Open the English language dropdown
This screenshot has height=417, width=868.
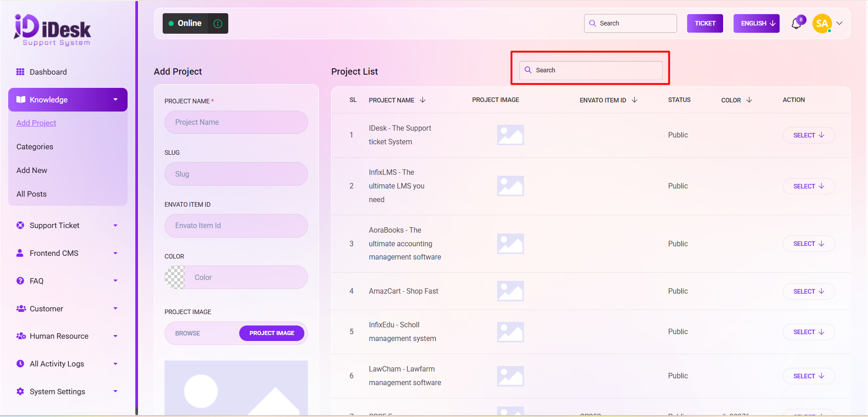click(x=756, y=24)
